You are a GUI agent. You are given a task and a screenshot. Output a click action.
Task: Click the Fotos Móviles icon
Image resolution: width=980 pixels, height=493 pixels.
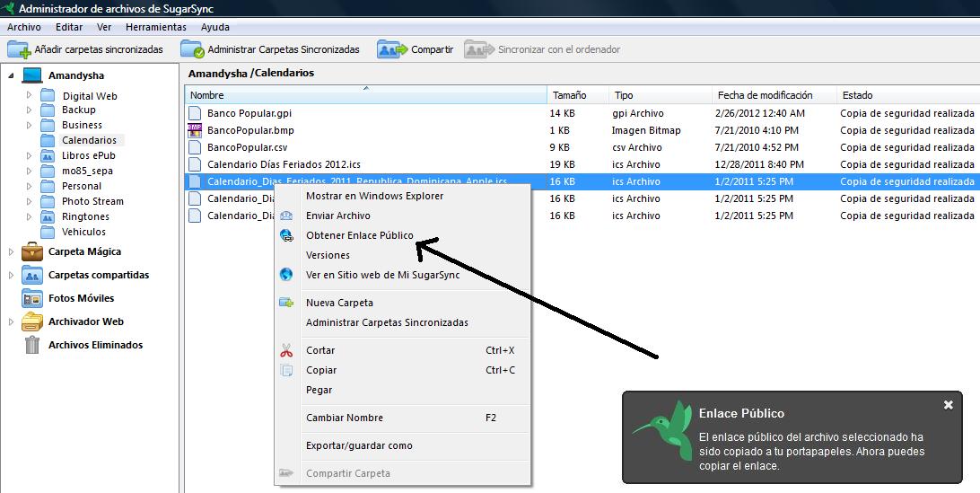tap(32, 298)
